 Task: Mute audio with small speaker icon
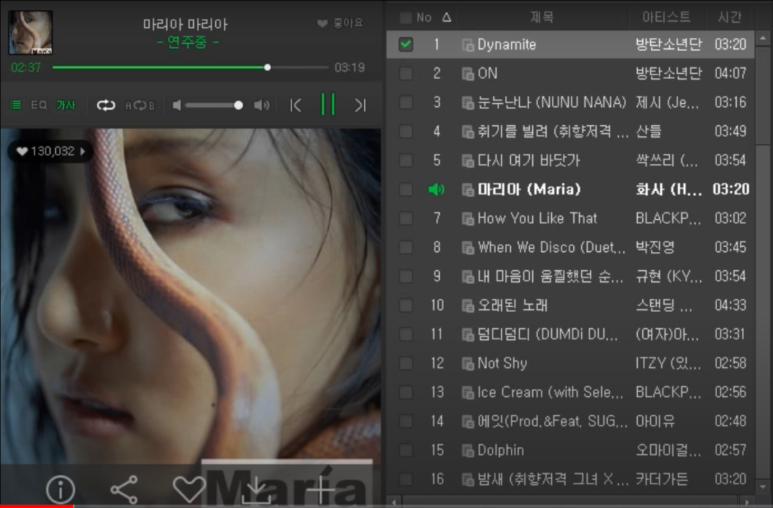(x=176, y=105)
